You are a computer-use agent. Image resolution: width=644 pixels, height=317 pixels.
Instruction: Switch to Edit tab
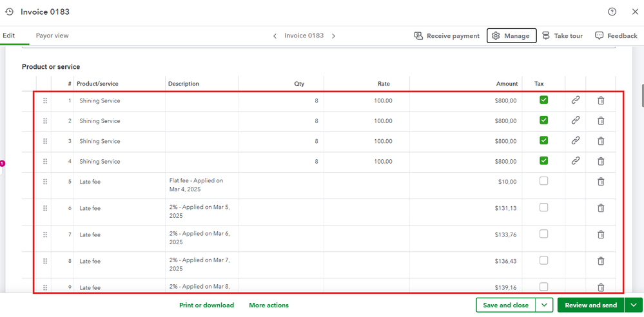tap(8, 35)
